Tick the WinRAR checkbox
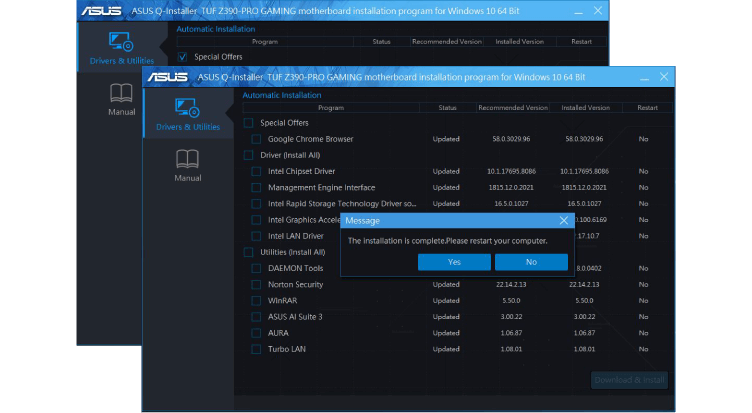The height and width of the screenshot is (413, 752). coord(256,300)
